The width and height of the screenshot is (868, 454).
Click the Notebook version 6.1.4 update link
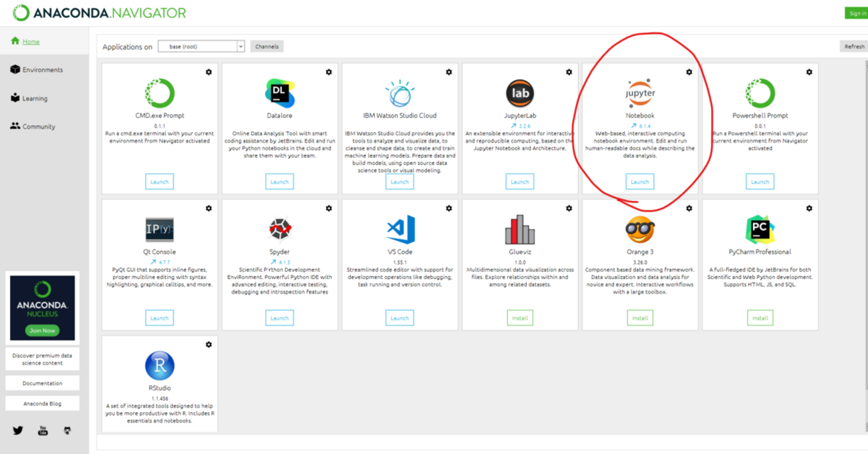click(640, 126)
